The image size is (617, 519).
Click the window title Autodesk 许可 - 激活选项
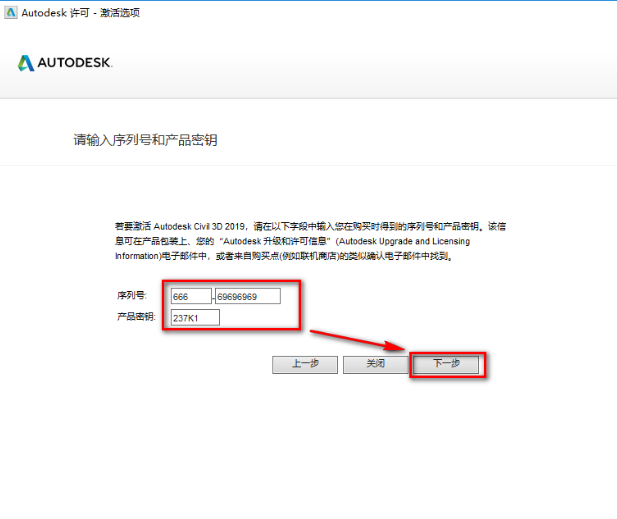pyautogui.click(x=81, y=13)
